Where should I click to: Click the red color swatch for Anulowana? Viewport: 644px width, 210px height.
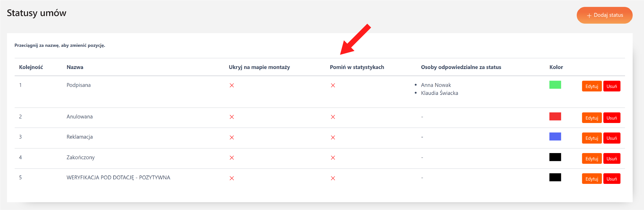(x=555, y=117)
